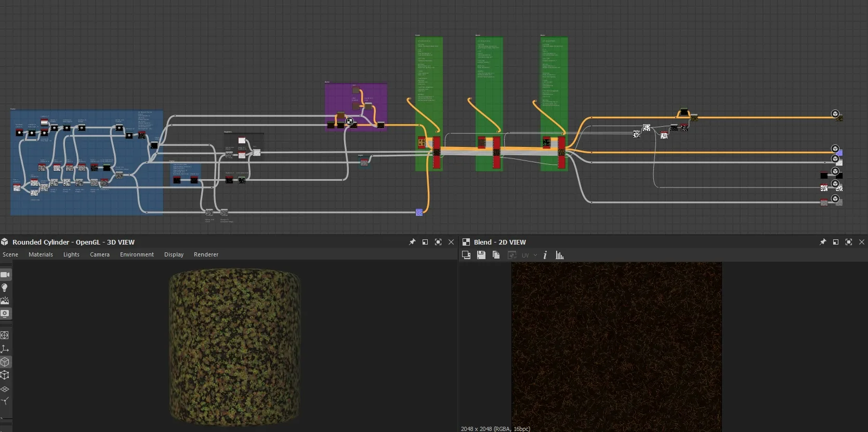
Task: Click the 3D view indicator on the purple normal output node
Action: (835, 148)
